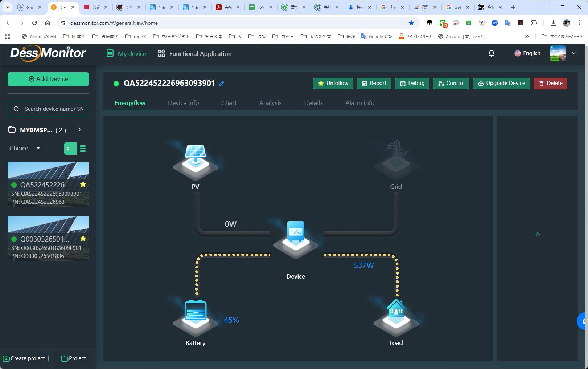
Task: Toggle favorite star on Q0030526501 device
Action: click(x=83, y=239)
